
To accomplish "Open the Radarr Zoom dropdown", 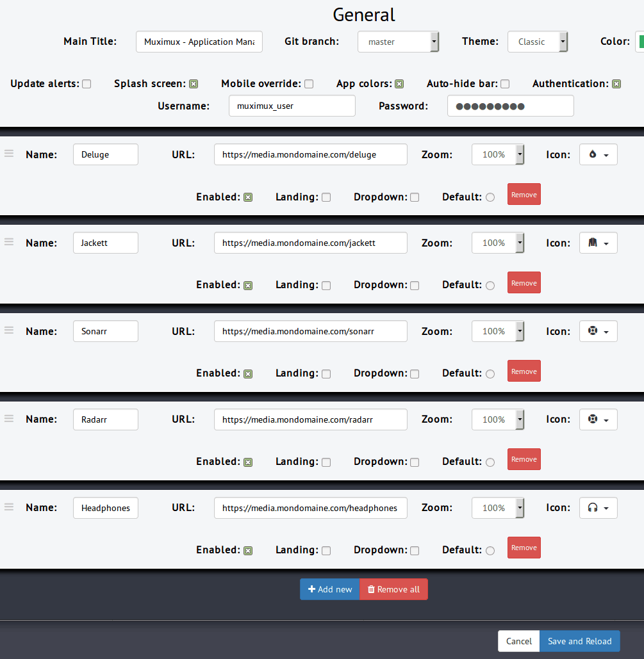I will (498, 419).
